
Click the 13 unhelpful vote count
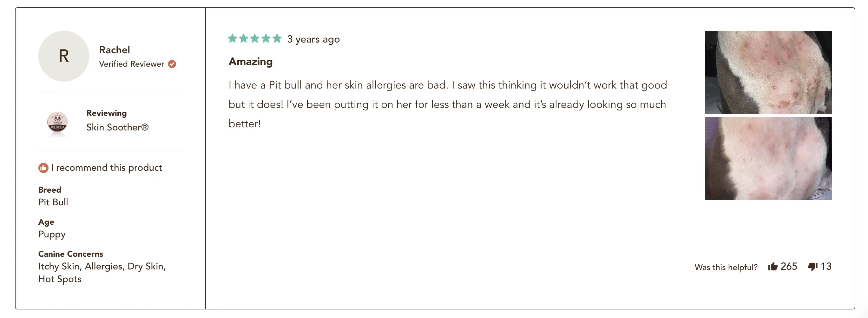coord(826,266)
